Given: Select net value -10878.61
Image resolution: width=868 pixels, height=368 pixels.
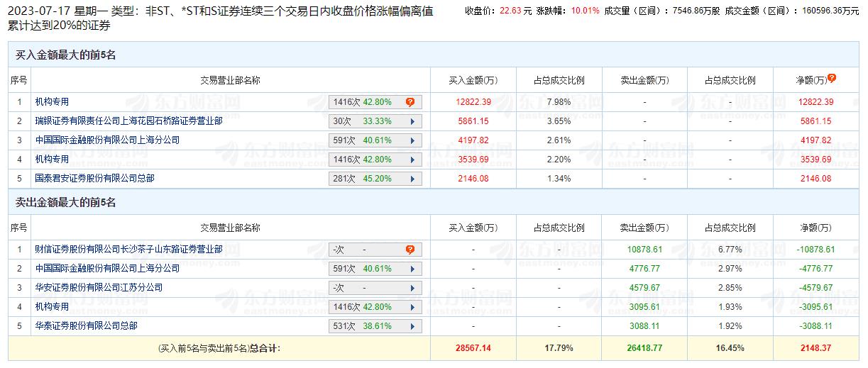Looking at the screenshot, I should pyautogui.click(x=815, y=250).
